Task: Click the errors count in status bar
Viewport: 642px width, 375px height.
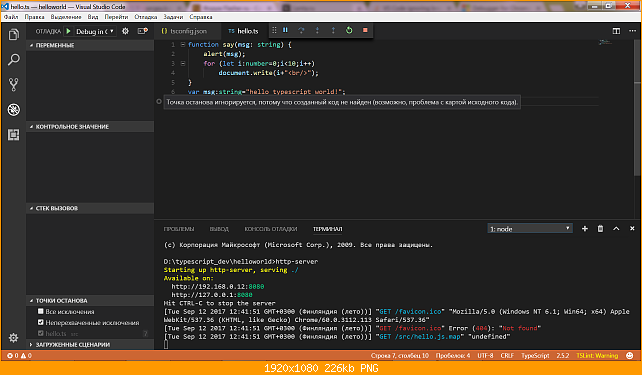Action: pyautogui.click(x=13, y=355)
